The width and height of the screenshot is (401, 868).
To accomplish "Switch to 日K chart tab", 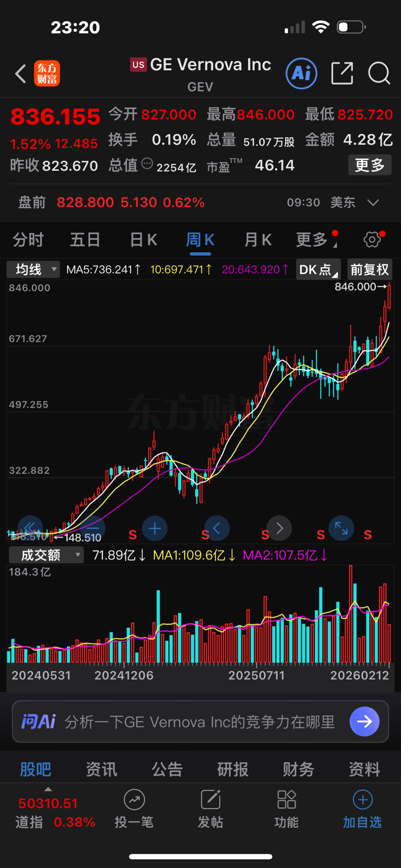I will click(143, 240).
